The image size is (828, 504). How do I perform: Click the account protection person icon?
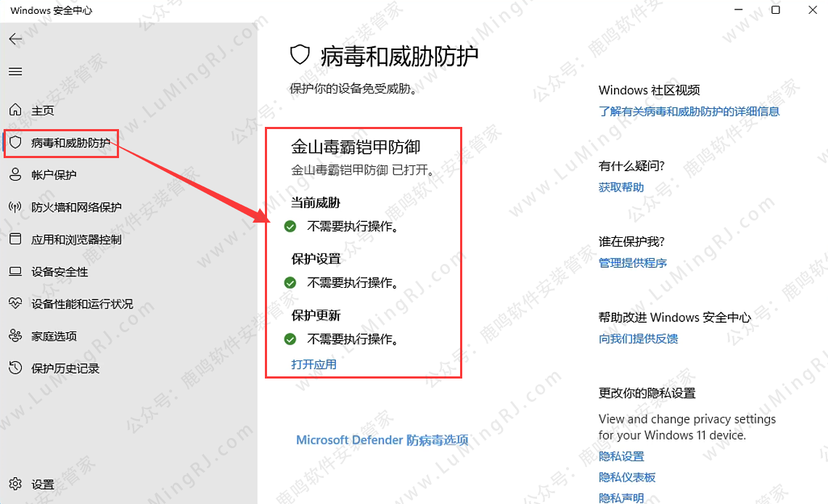pos(15,175)
